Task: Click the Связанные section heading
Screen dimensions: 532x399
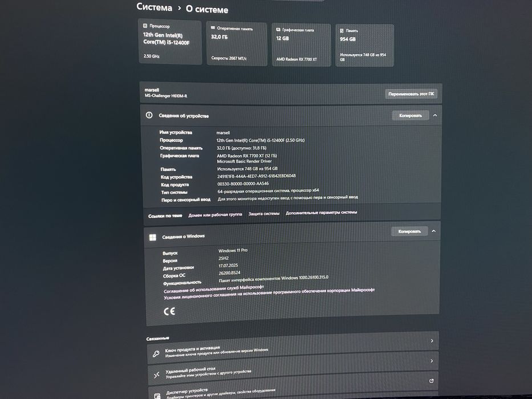Action: [x=158, y=338]
